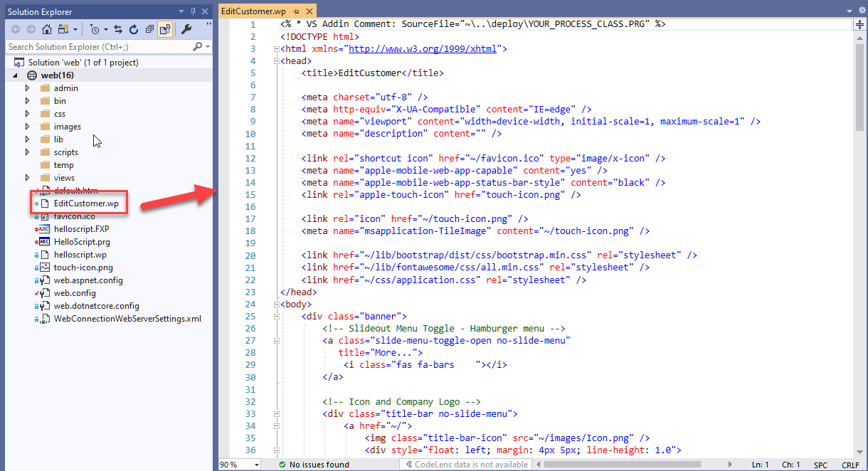This screenshot has height=471, width=868.
Task: Collapse the head tag outlining region
Action: click(x=275, y=61)
